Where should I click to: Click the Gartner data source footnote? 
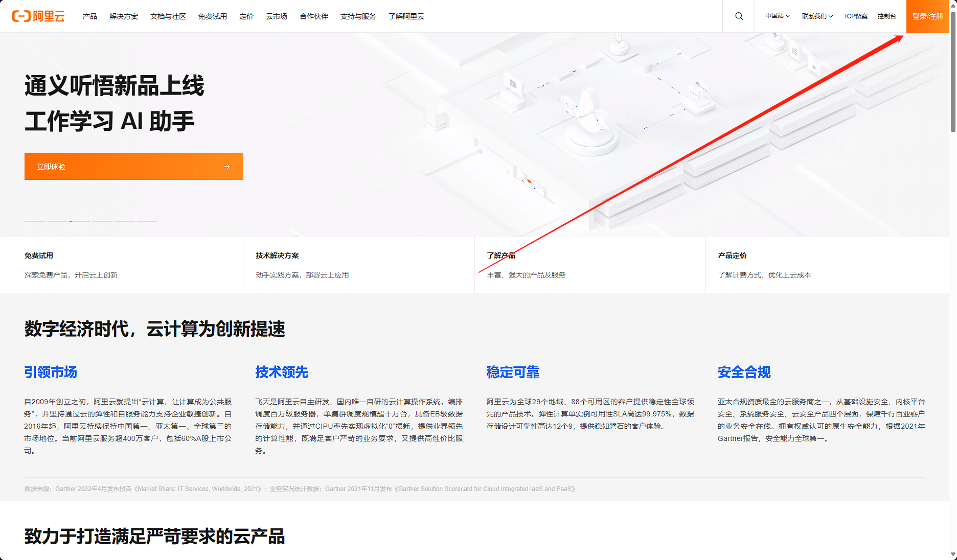[x=300, y=489]
